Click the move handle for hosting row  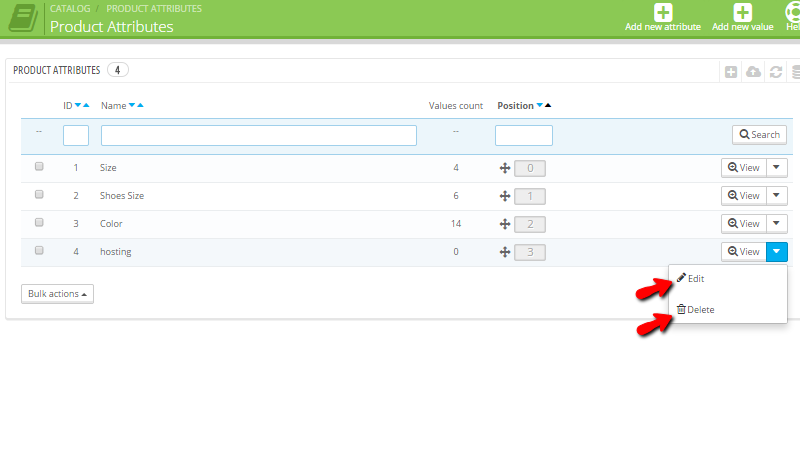[x=505, y=252]
